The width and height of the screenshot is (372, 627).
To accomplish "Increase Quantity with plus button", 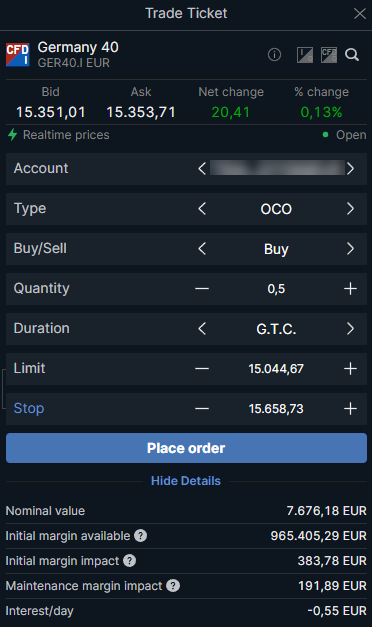I will (x=350, y=288).
